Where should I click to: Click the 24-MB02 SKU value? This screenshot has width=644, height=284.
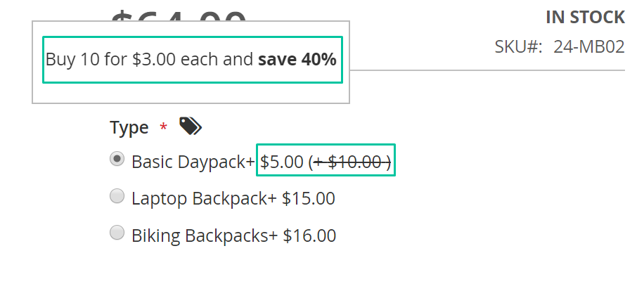tap(589, 47)
